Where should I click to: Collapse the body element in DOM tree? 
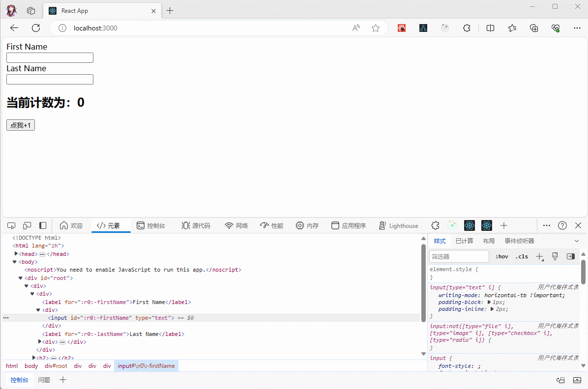[x=15, y=262]
